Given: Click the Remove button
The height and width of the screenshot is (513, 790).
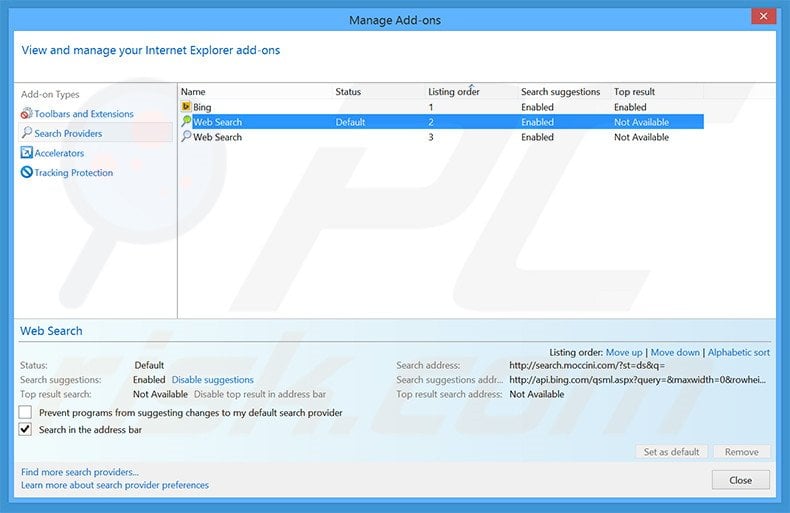Looking at the screenshot, I should tap(741, 452).
